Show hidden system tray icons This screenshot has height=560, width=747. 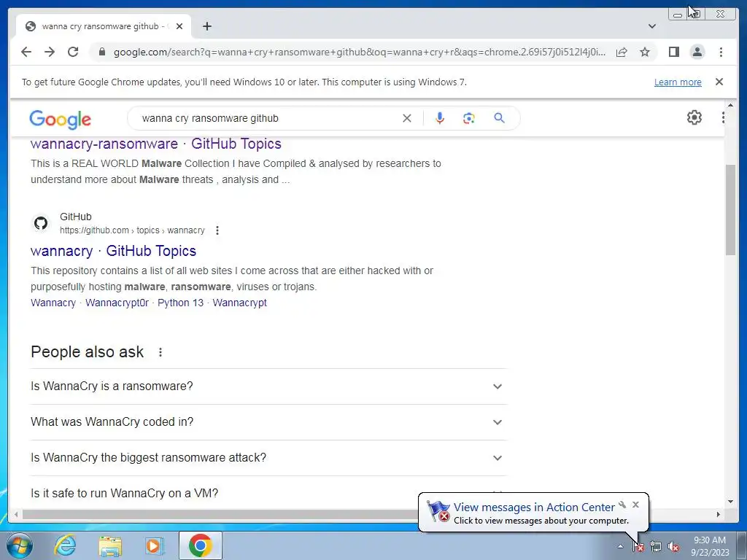[620, 546]
